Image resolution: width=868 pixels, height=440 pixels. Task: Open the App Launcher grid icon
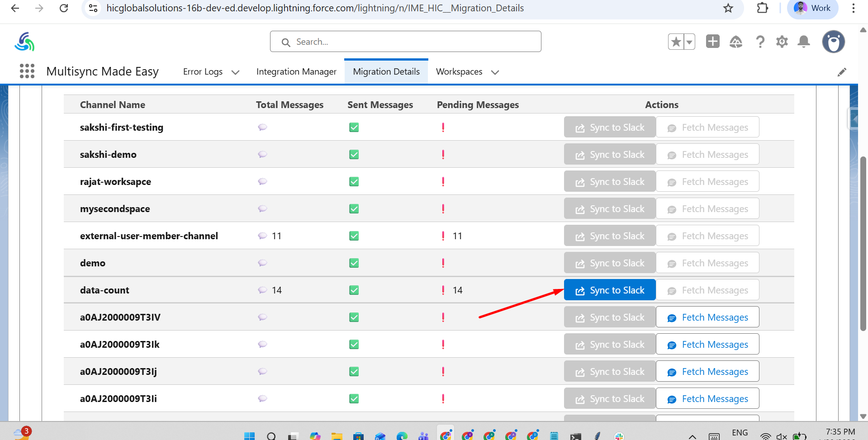(27, 71)
